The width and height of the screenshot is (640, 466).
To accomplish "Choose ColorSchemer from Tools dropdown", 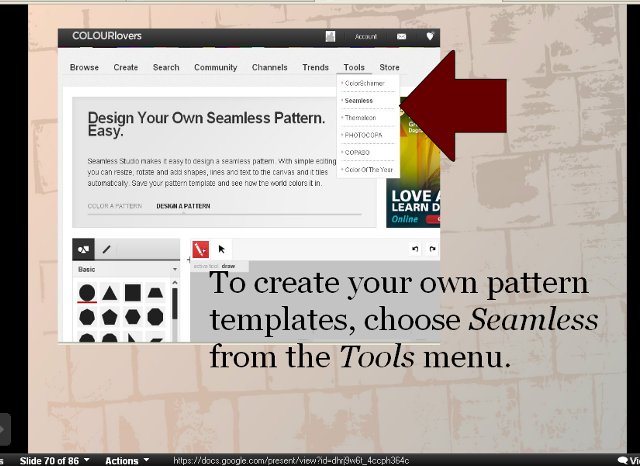I will [364, 83].
